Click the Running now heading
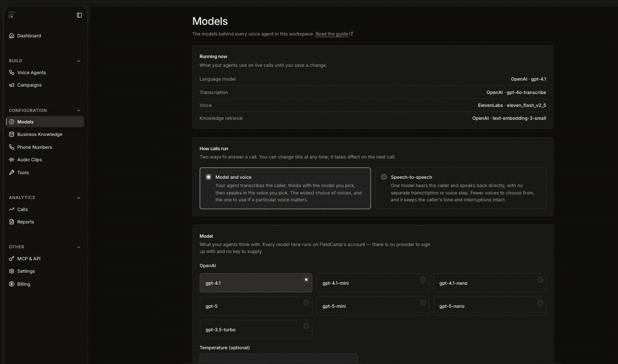The height and width of the screenshot is (364, 618). click(214, 56)
